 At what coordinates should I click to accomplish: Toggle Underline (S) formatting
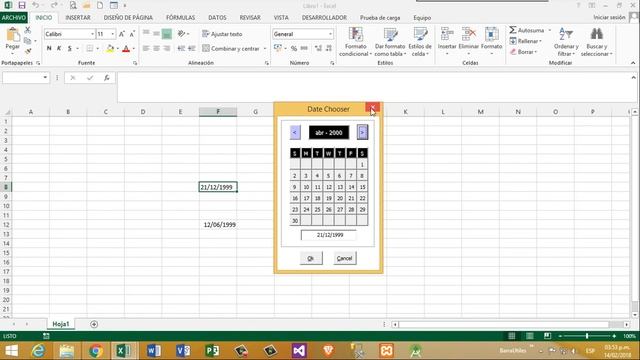click(70, 49)
